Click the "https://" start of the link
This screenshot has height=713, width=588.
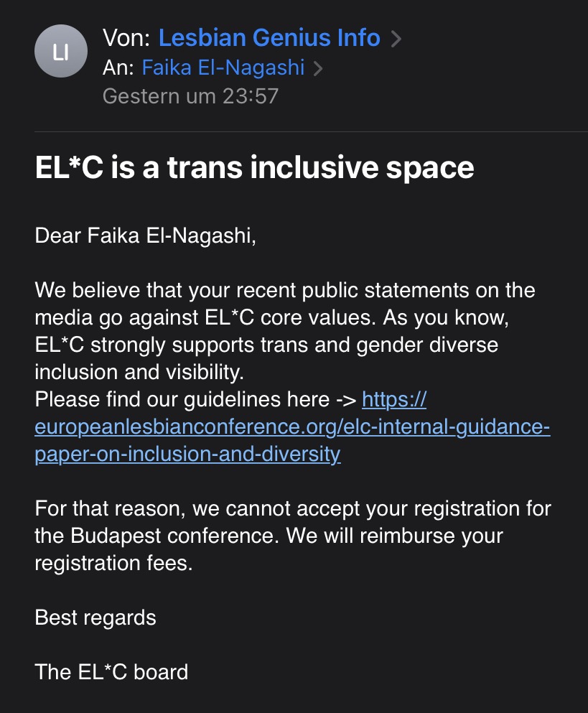point(394,399)
